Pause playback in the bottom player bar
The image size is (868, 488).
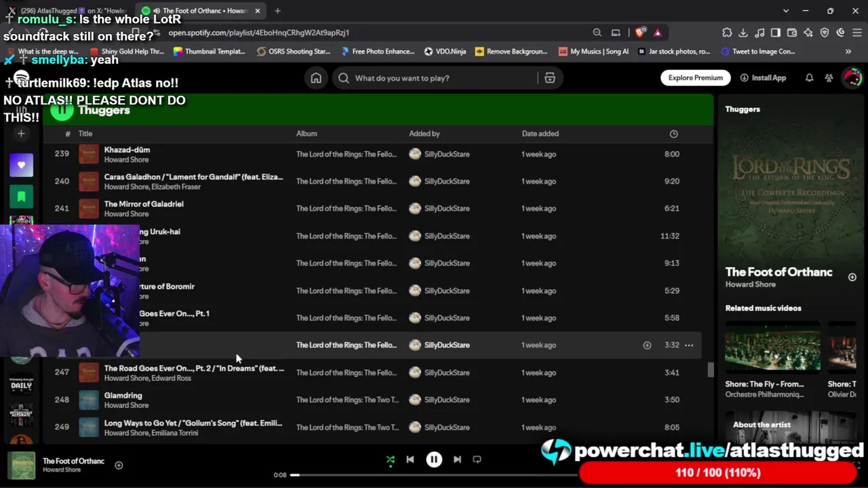point(434,460)
